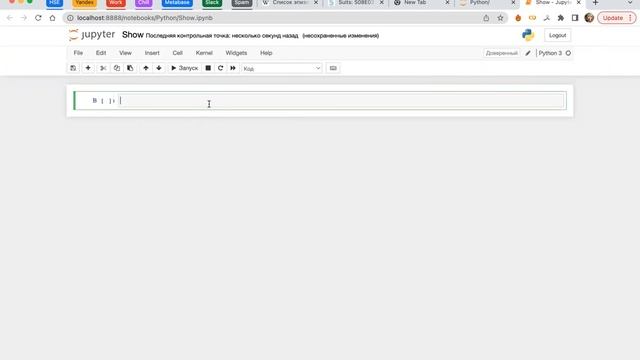Click the browser address bar URL
This screenshot has height=360, width=640.
145,18
